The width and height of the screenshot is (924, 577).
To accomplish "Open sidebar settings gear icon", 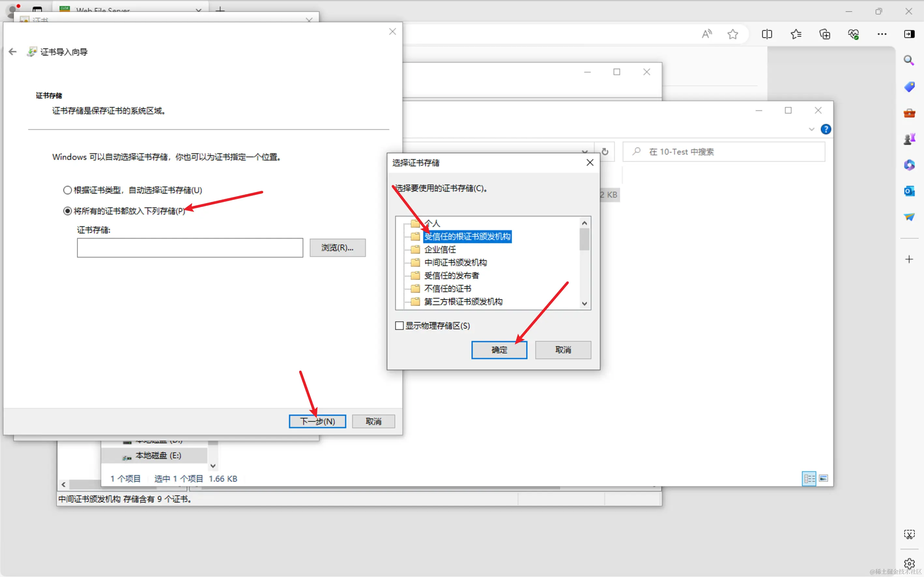I will 909,563.
